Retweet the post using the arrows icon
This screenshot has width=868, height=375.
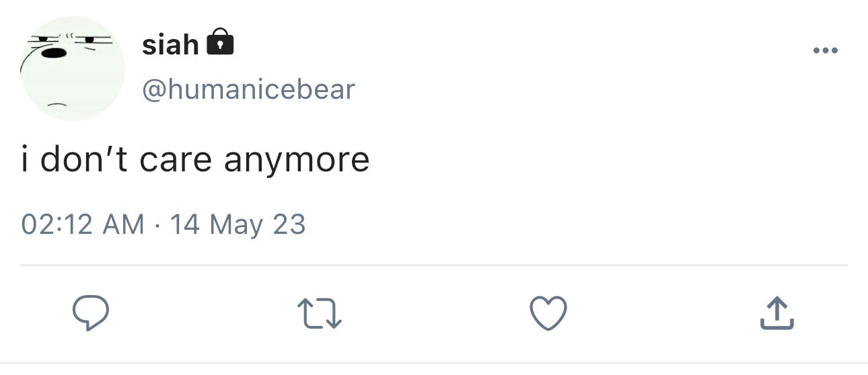(320, 314)
